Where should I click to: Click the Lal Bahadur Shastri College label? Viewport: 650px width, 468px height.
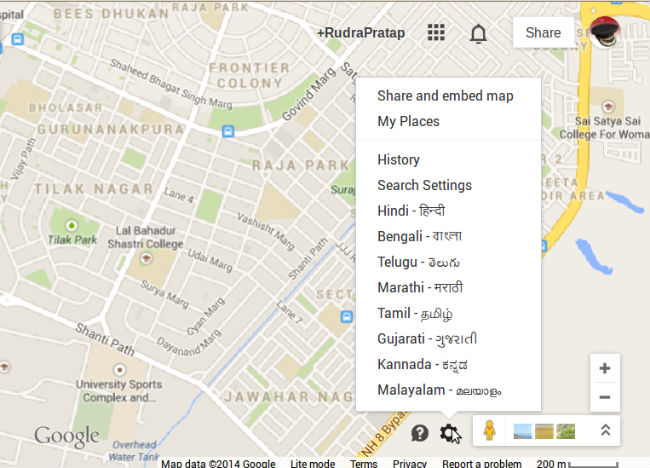(146, 237)
